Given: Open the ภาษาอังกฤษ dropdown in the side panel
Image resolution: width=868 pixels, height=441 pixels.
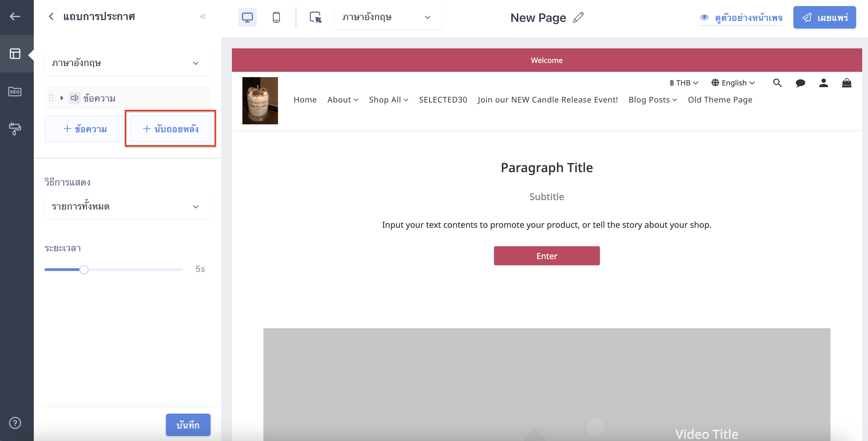Looking at the screenshot, I should coord(127,63).
